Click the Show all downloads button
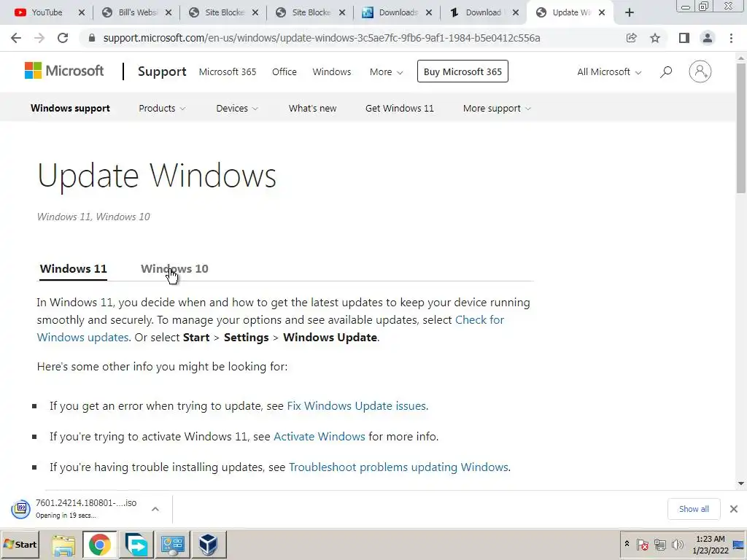This screenshot has width=747, height=560. point(694,509)
